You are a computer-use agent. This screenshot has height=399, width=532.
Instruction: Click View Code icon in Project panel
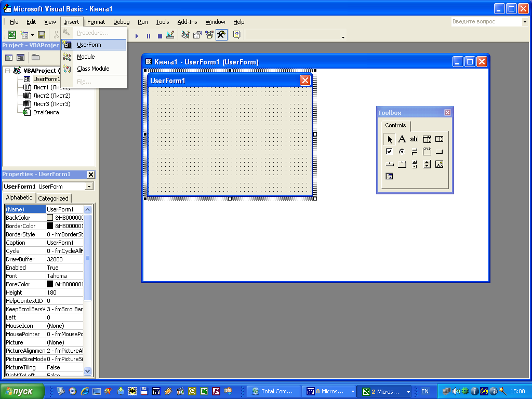tap(9, 58)
